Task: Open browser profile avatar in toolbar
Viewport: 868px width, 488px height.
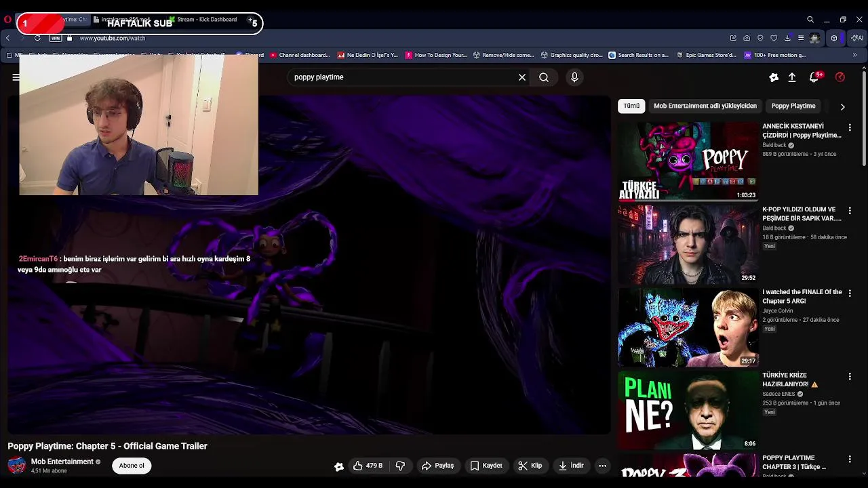Action: tap(814, 38)
